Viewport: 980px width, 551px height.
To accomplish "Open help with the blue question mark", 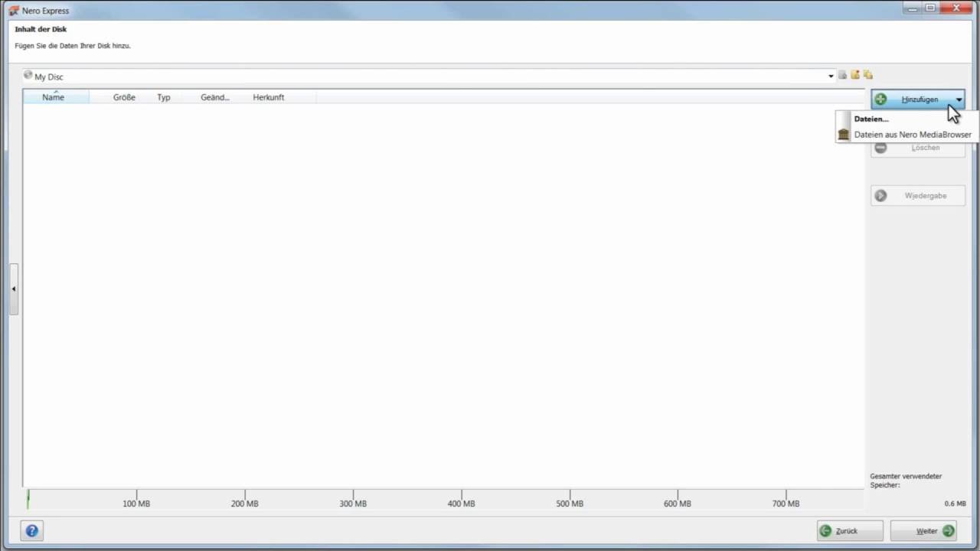I will point(31,530).
